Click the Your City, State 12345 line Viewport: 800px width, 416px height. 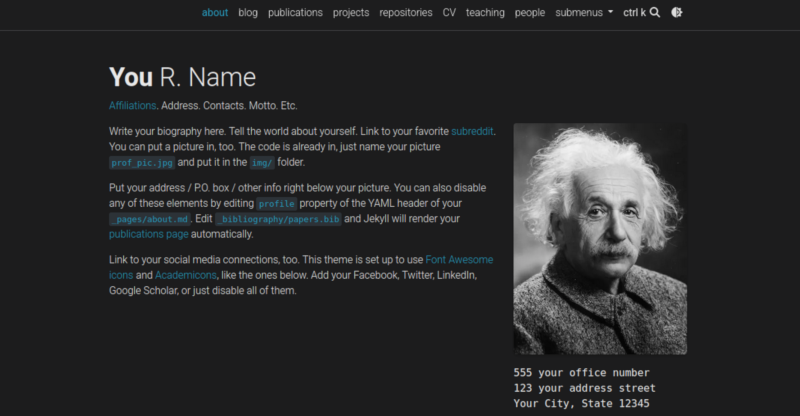(x=581, y=403)
